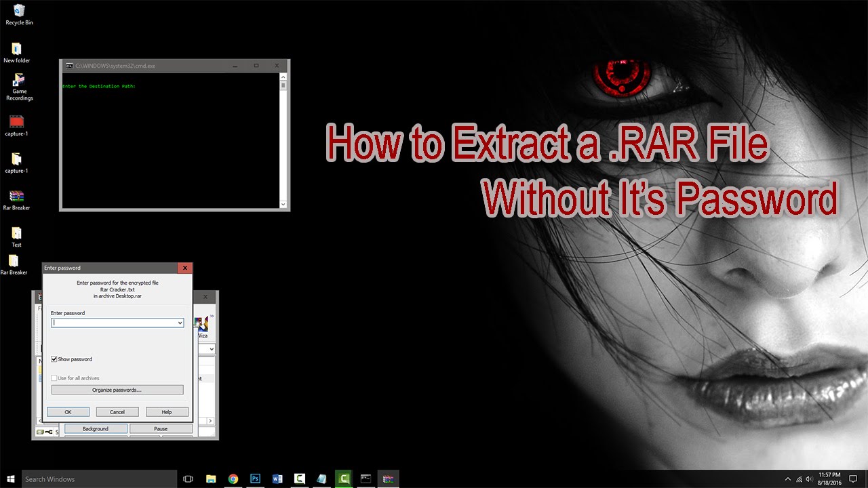Screen dimensions: 868x488
Task: Confirm the password dialog with OK
Action: (x=68, y=411)
